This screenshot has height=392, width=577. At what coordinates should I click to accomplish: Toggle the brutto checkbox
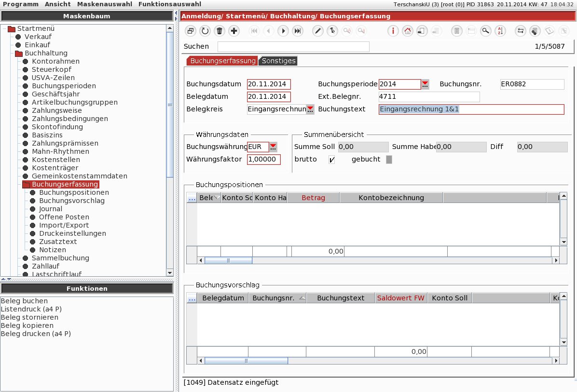click(331, 159)
